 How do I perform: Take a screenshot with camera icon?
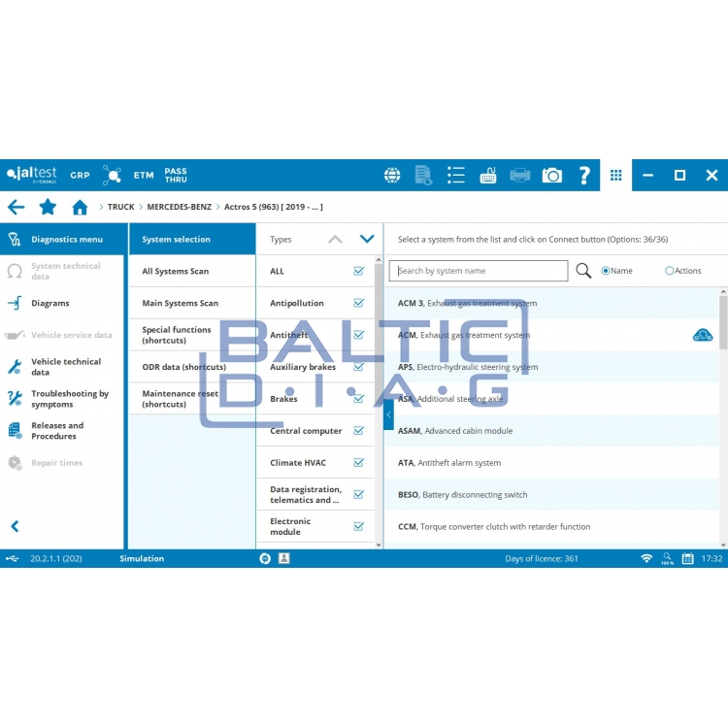coord(552,175)
